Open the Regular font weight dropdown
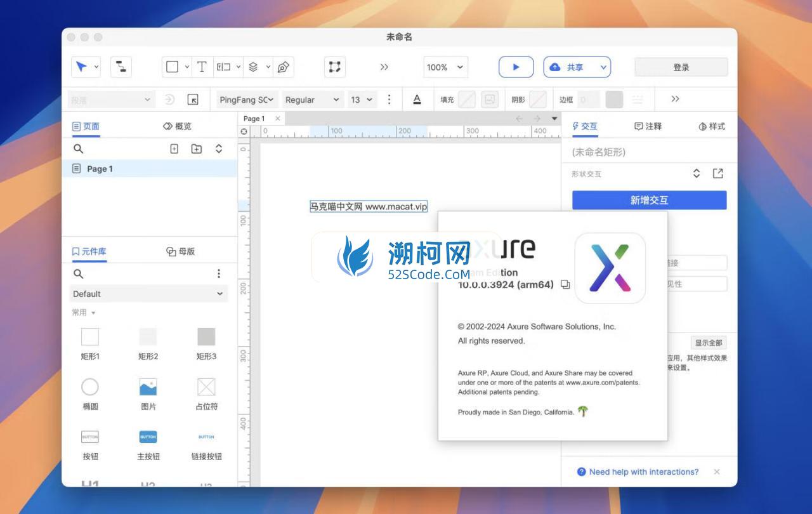 (x=312, y=100)
